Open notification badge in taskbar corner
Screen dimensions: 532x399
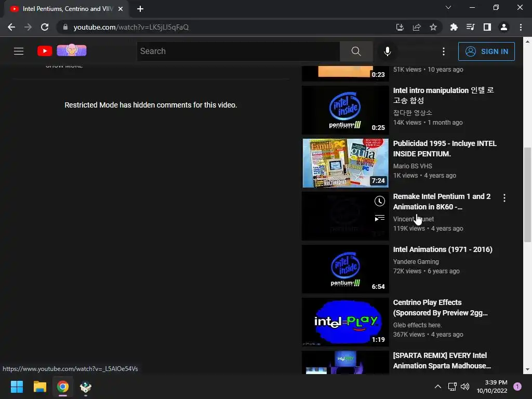[517, 387]
